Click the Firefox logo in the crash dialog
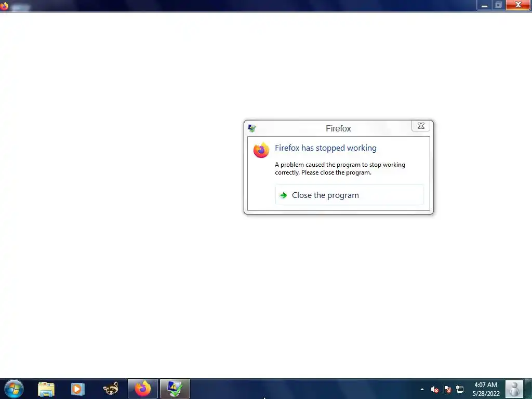Viewport: 532px width, 399px height. click(261, 150)
